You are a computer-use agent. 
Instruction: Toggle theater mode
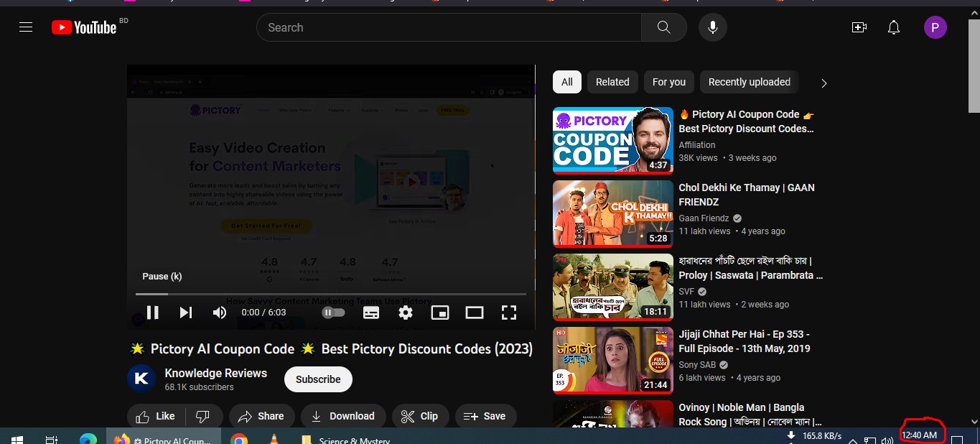(x=475, y=313)
